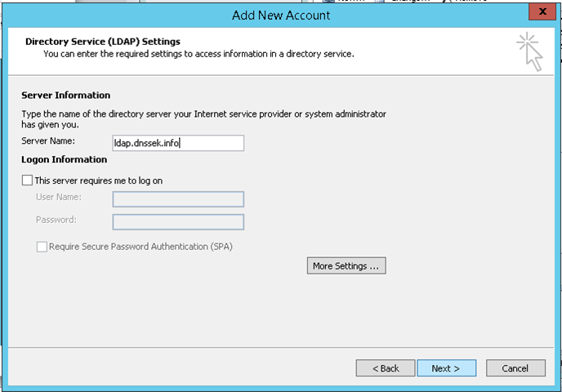The width and height of the screenshot is (562, 392).
Task: Click the "Server Name:" label
Action: (x=48, y=142)
